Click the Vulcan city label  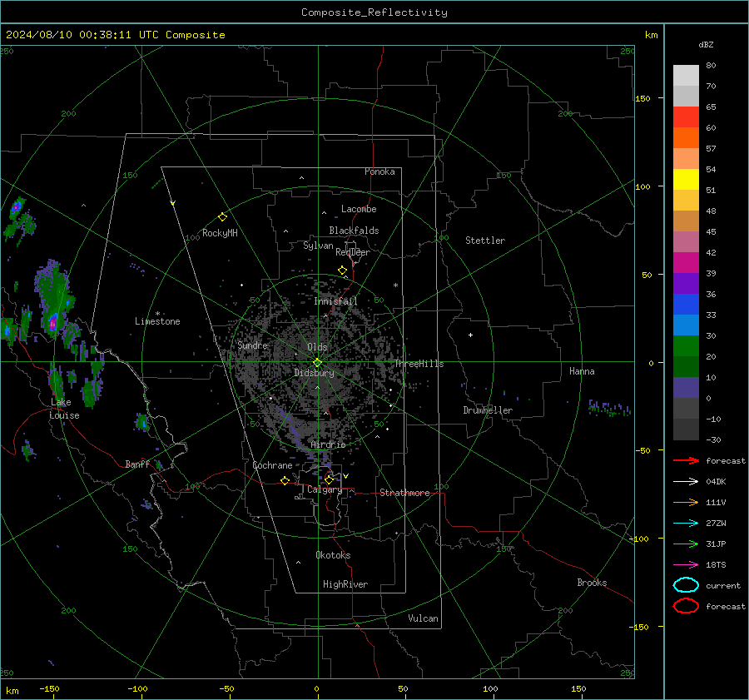tap(424, 618)
